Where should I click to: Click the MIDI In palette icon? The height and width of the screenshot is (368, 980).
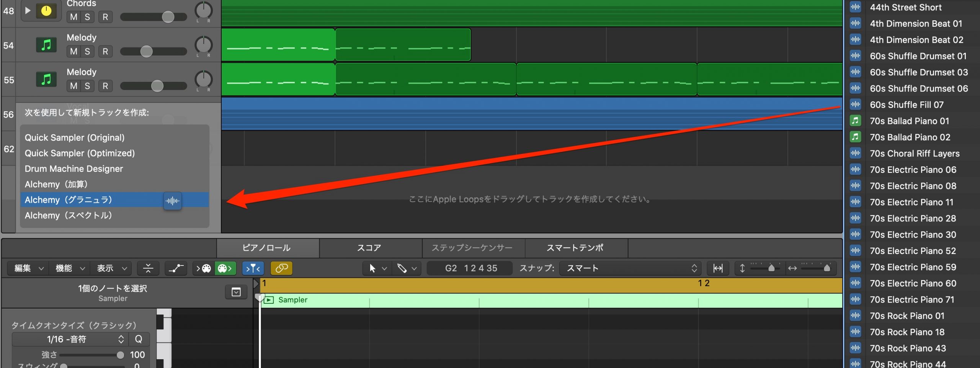click(204, 268)
